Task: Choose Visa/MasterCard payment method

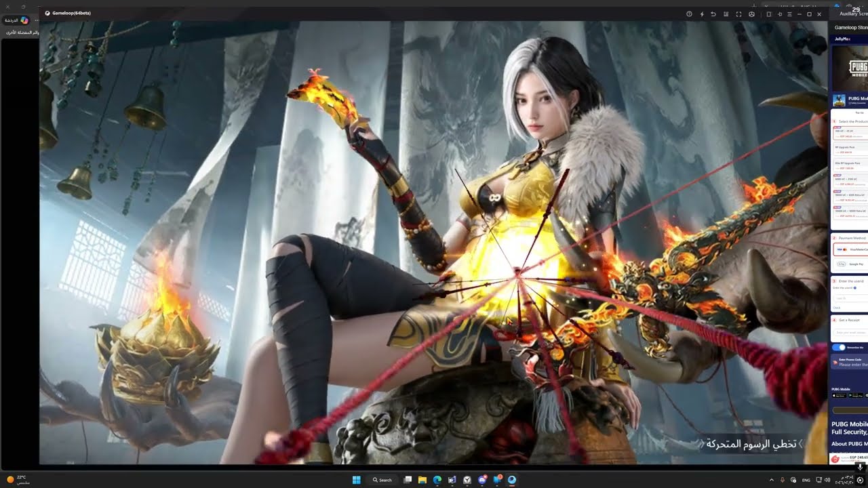Action: point(850,249)
